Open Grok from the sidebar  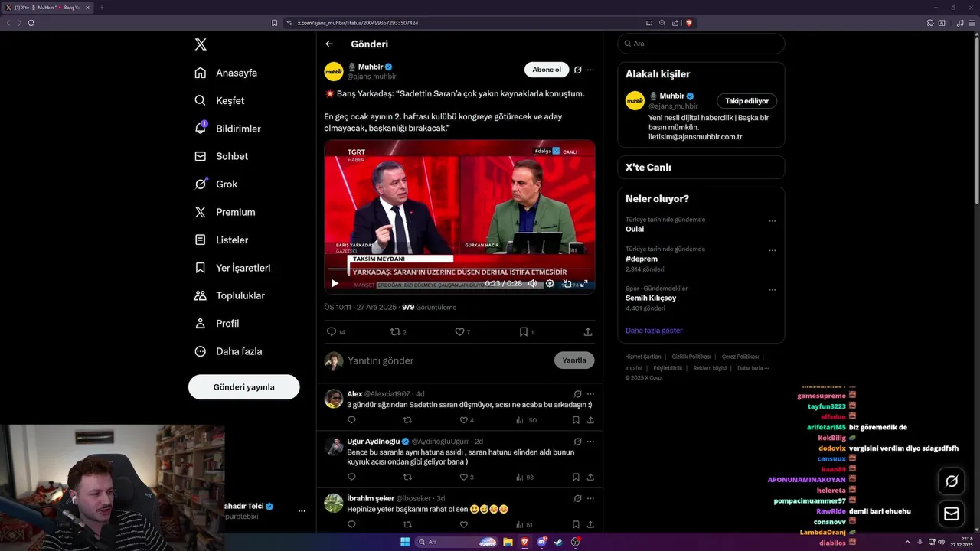pyautogui.click(x=216, y=184)
